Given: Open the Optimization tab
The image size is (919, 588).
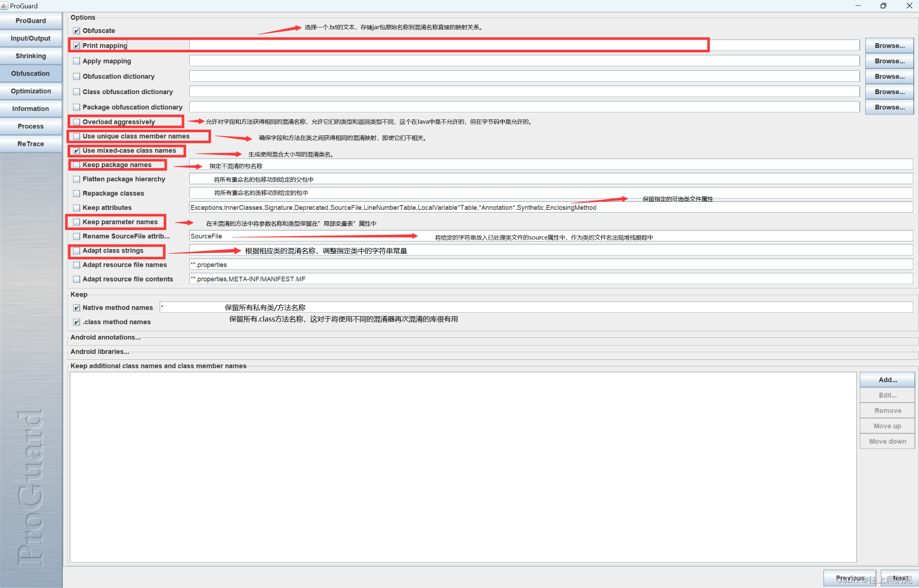Looking at the screenshot, I should pyautogui.click(x=31, y=91).
